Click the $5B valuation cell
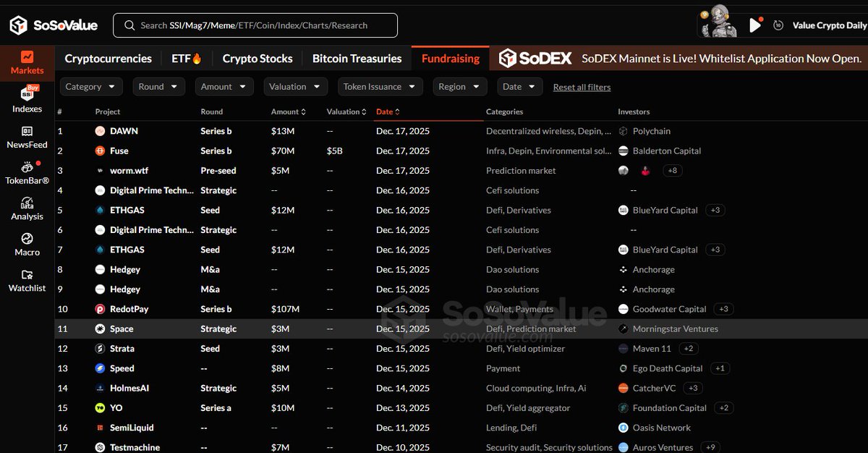This screenshot has width=868, height=453. pyautogui.click(x=335, y=151)
